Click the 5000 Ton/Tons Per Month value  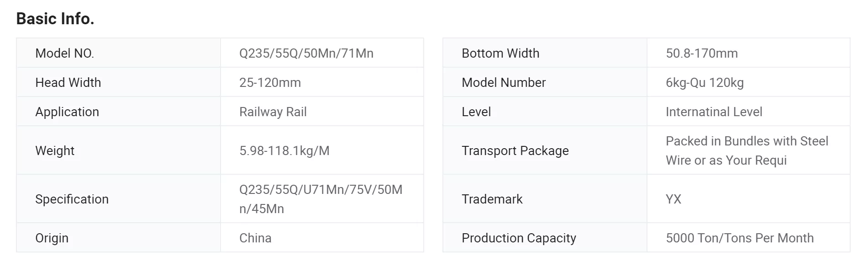tap(740, 238)
